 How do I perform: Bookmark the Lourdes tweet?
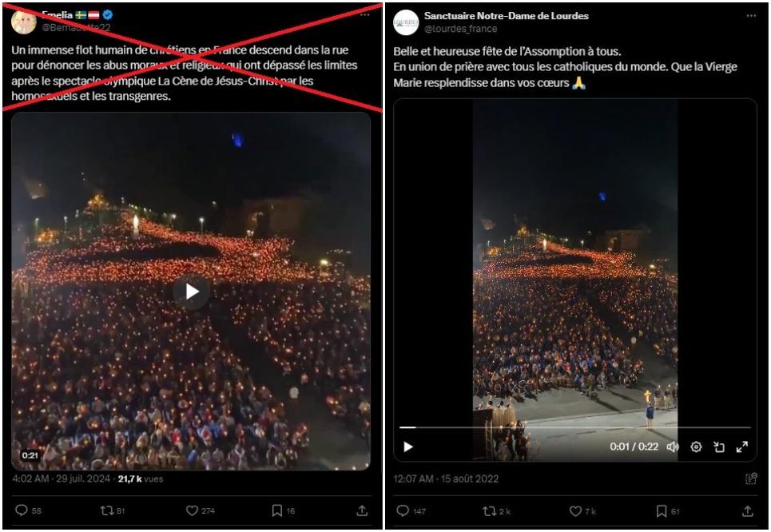668,511
